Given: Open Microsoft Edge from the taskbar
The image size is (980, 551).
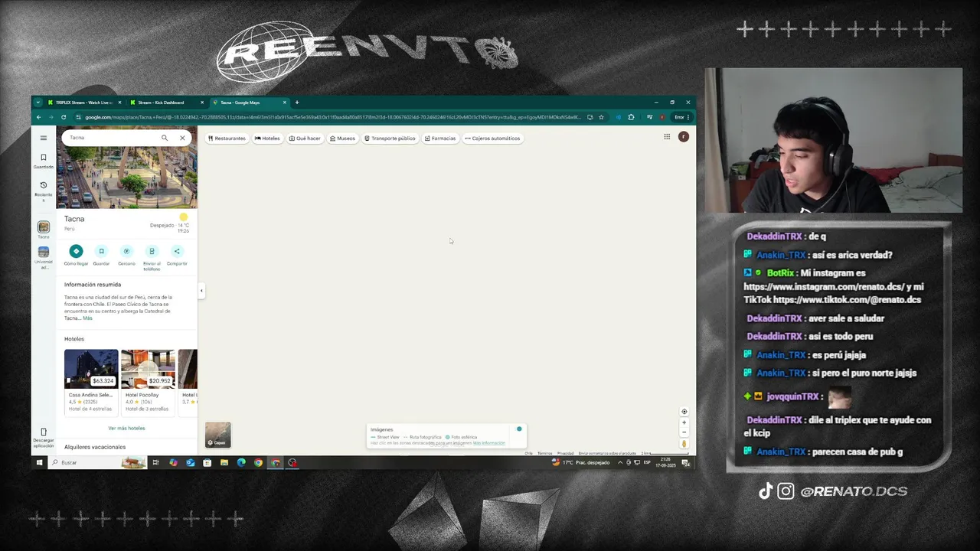Looking at the screenshot, I should click(x=241, y=462).
